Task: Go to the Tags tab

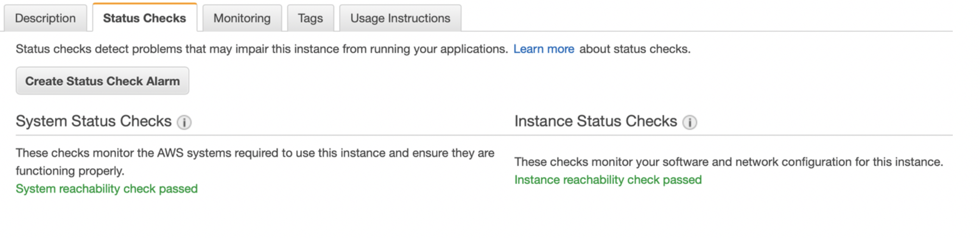Action: tap(310, 18)
